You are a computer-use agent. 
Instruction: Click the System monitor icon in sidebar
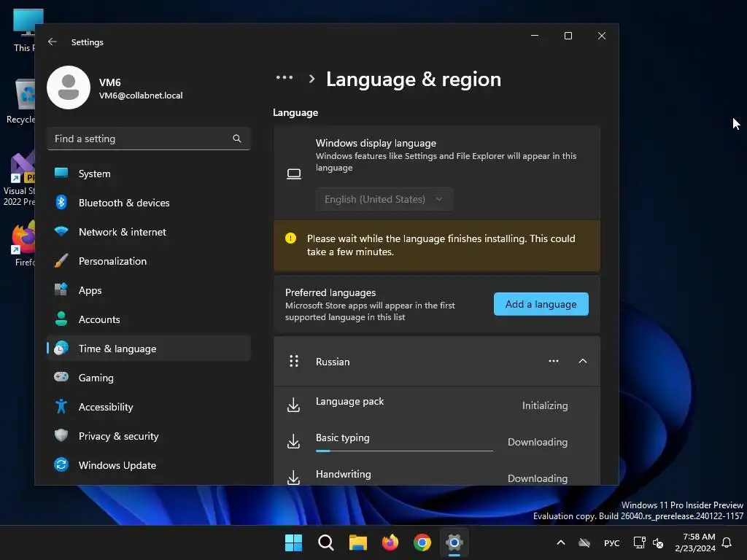coord(61,174)
